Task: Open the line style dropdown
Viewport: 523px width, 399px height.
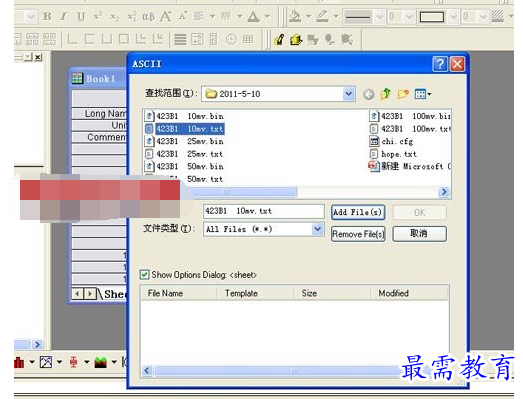Action: tap(379, 16)
